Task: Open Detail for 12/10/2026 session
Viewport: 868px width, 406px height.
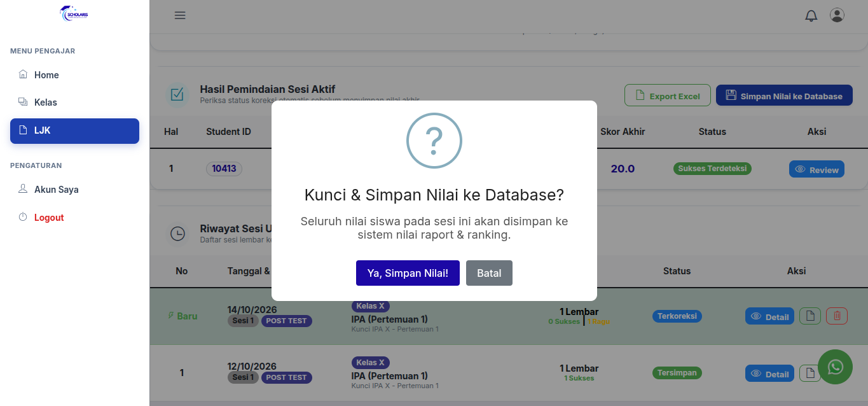Action: point(769,374)
